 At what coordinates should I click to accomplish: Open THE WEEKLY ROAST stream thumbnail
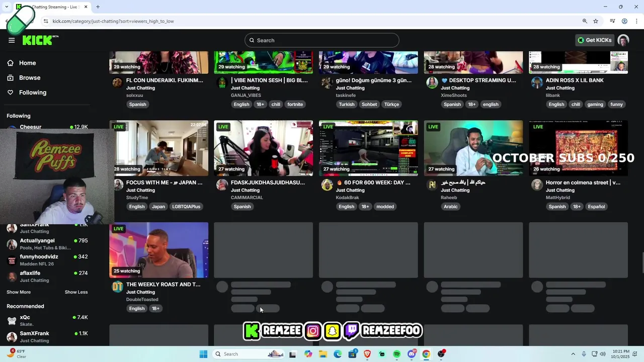pyautogui.click(x=158, y=250)
